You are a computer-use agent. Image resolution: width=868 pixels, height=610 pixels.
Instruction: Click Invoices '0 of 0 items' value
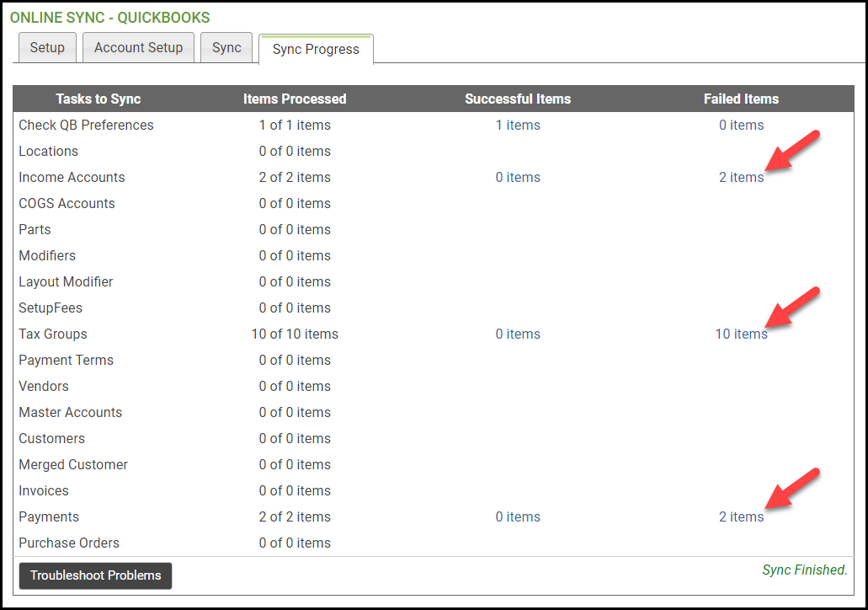coord(295,491)
